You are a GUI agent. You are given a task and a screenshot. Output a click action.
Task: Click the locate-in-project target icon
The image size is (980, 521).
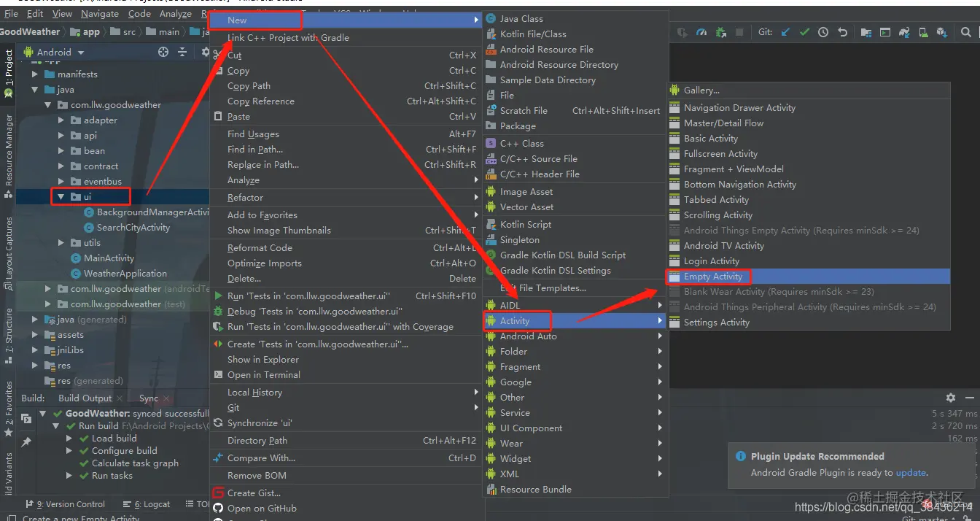[x=163, y=52]
